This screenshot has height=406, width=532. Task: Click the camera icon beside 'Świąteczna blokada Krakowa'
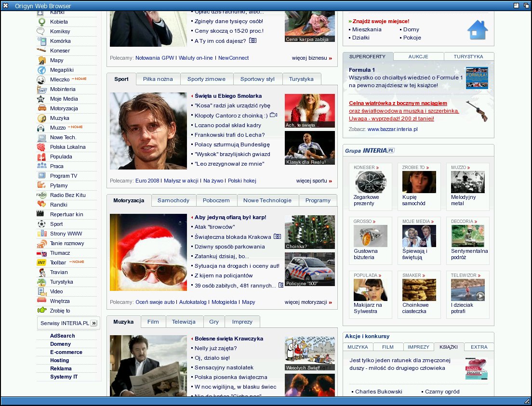pos(277,236)
